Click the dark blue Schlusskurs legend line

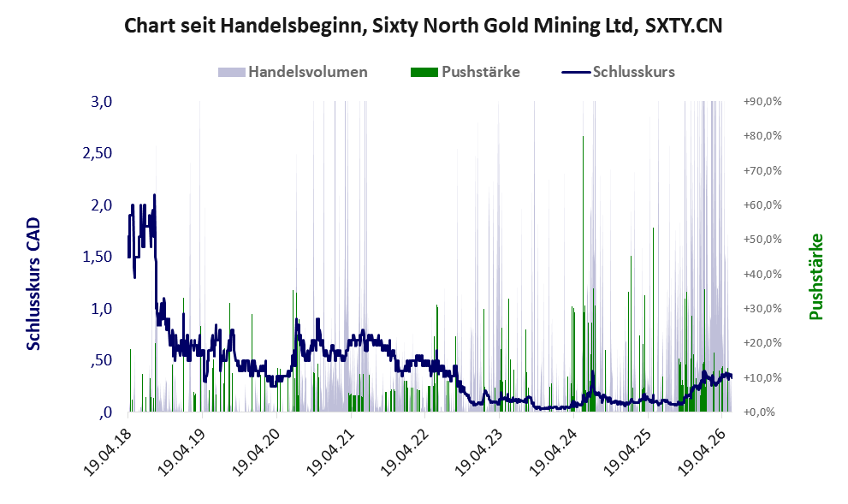(576, 72)
